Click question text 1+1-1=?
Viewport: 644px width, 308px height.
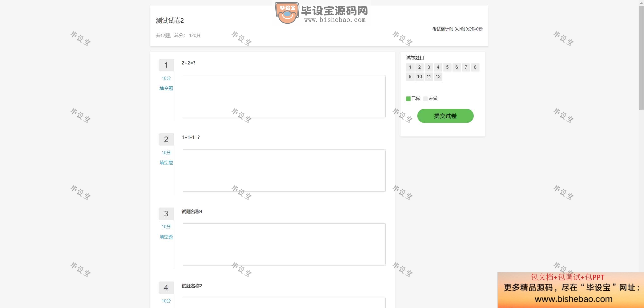[x=191, y=137]
